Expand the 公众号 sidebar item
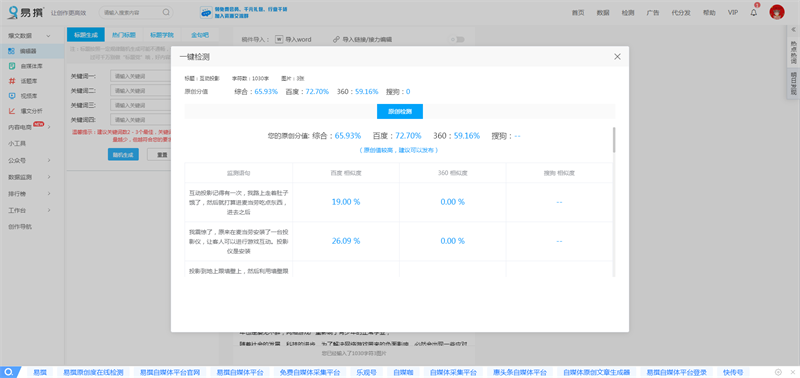Image resolution: width=800 pixels, height=378 pixels. (49, 160)
